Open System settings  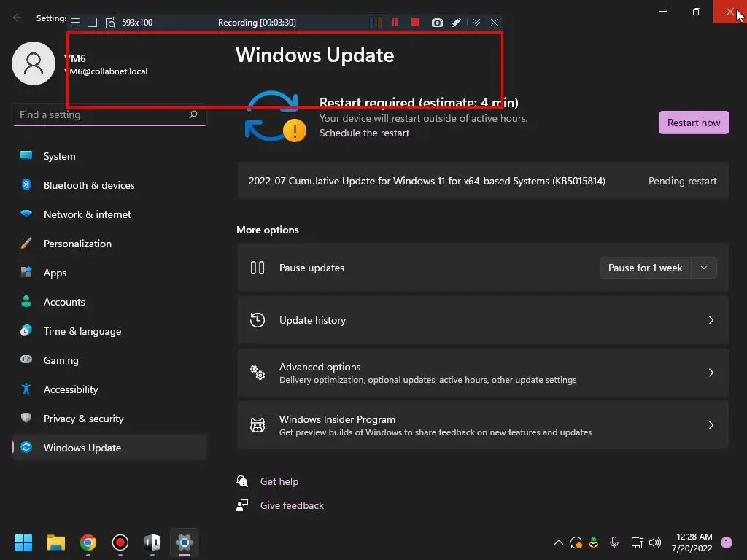(x=109, y=156)
